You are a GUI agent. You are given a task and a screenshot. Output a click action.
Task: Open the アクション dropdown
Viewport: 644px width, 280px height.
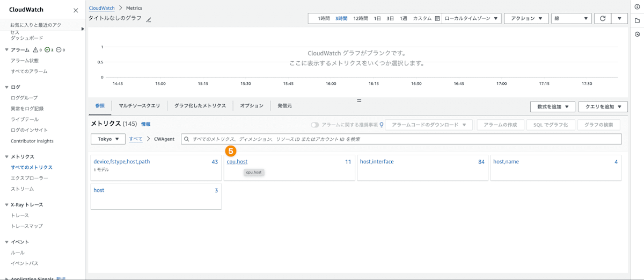[x=526, y=18]
